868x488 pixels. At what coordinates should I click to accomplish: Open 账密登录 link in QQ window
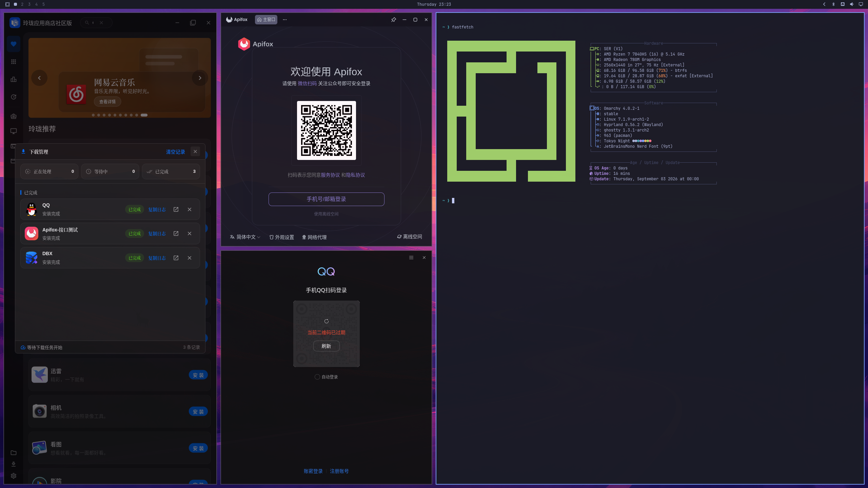click(313, 471)
